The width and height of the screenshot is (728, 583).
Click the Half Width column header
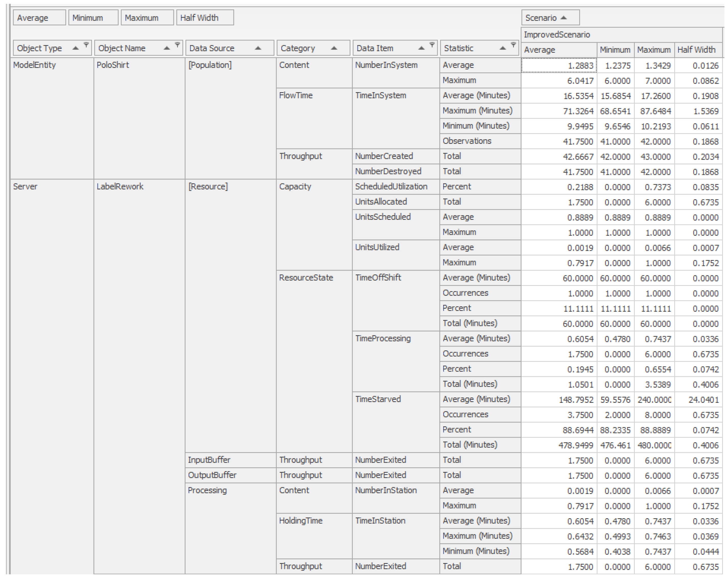click(x=698, y=50)
